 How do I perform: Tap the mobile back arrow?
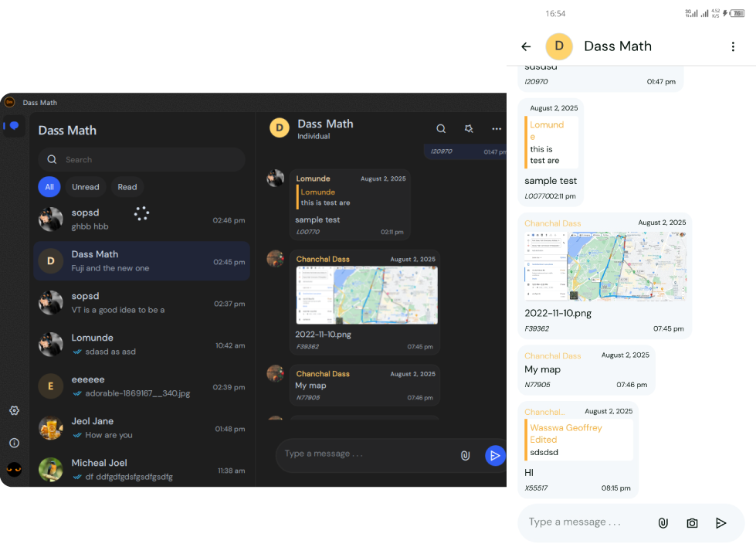pyautogui.click(x=527, y=46)
